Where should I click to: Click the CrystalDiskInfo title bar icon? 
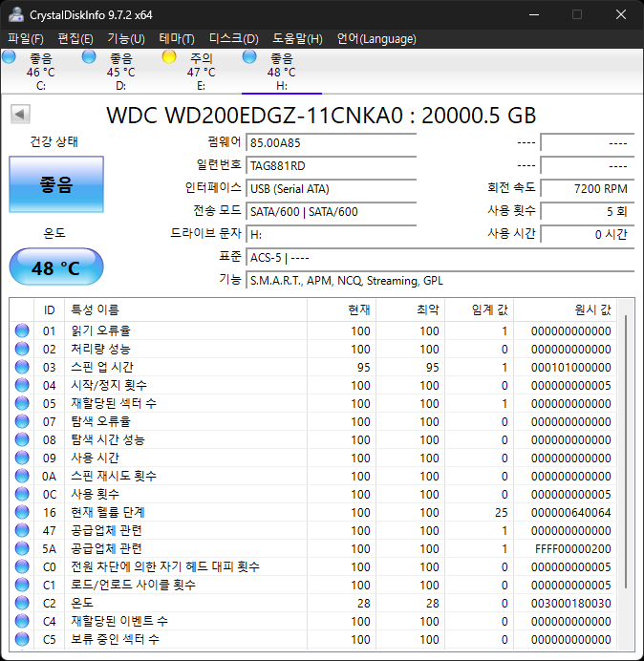coord(16,14)
